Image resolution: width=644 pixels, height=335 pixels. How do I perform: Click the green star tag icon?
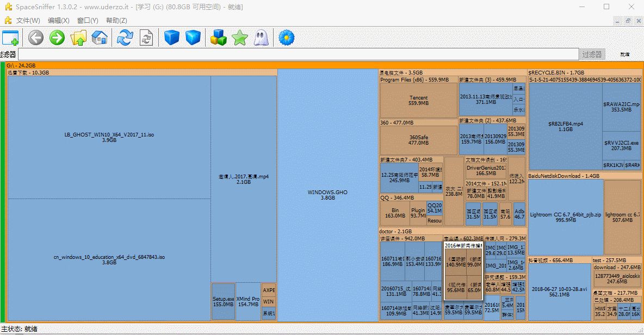(x=240, y=38)
